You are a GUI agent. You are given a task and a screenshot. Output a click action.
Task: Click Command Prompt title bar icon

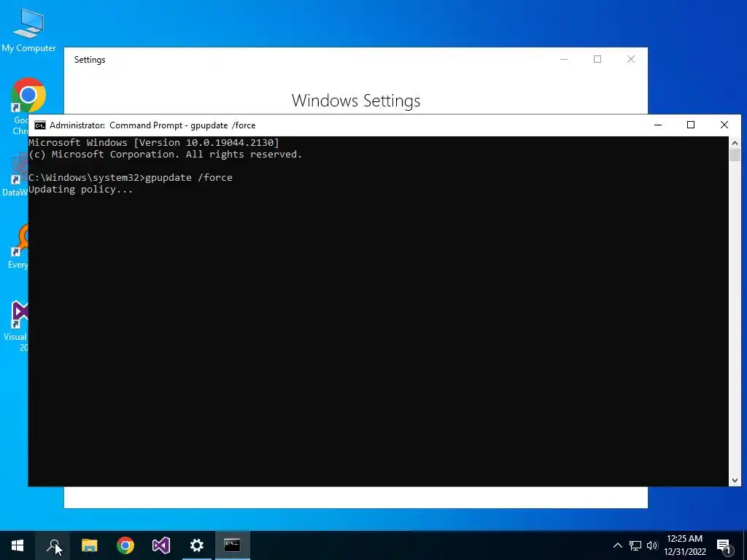tap(40, 125)
